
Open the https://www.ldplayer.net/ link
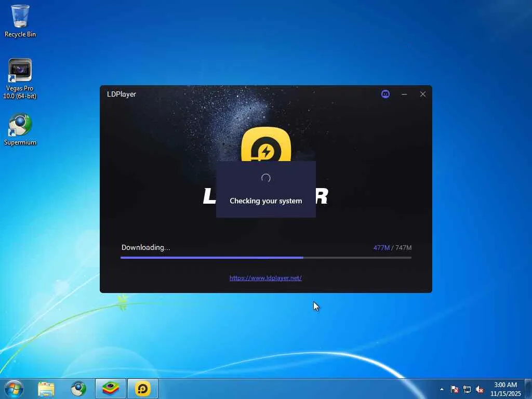265,278
